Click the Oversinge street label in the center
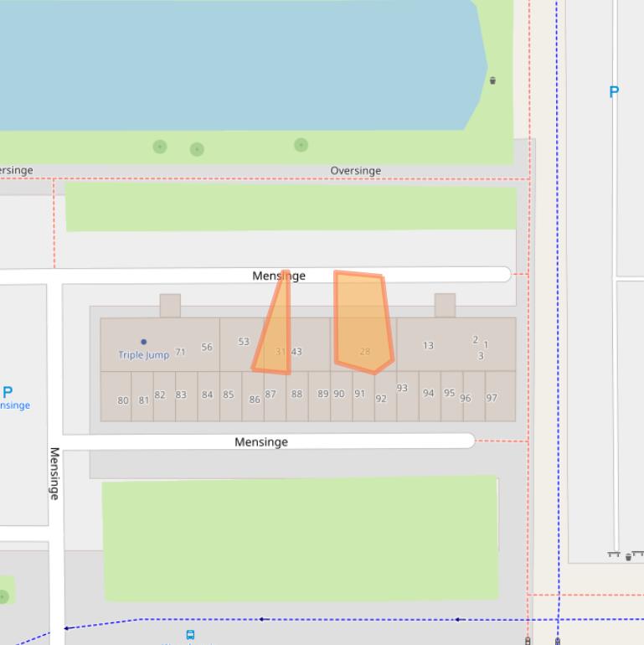 click(x=355, y=171)
